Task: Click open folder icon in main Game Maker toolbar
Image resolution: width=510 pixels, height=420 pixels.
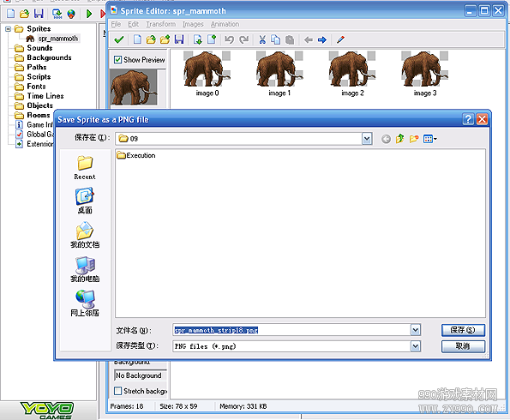Action: [x=24, y=14]
